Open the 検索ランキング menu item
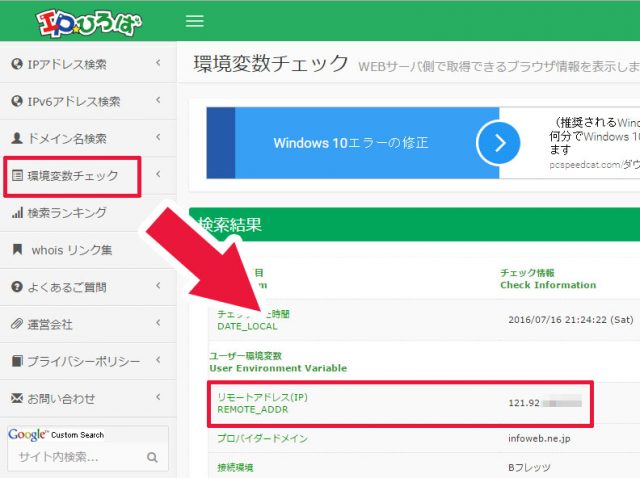 [x=66, y=213]
